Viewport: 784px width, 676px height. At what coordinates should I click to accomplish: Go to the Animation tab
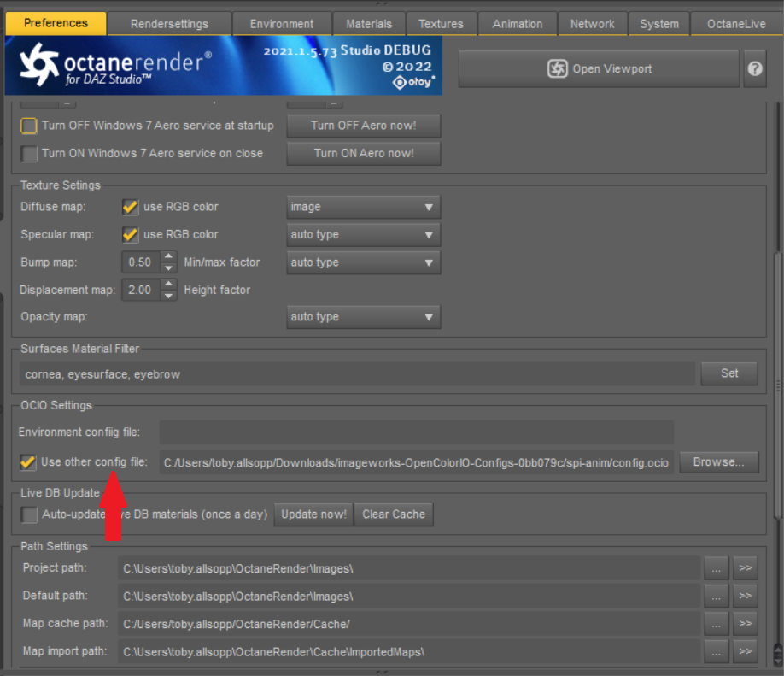tap(517, 24)
